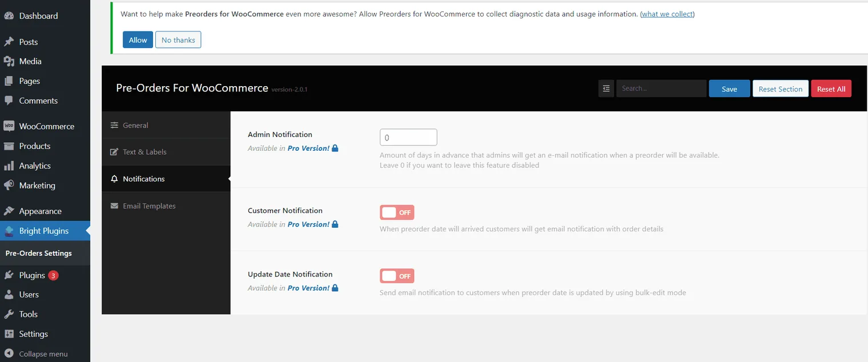The image size is (868, 362).
Task: Click the Reset Section button
Action: tap(781, 89)
